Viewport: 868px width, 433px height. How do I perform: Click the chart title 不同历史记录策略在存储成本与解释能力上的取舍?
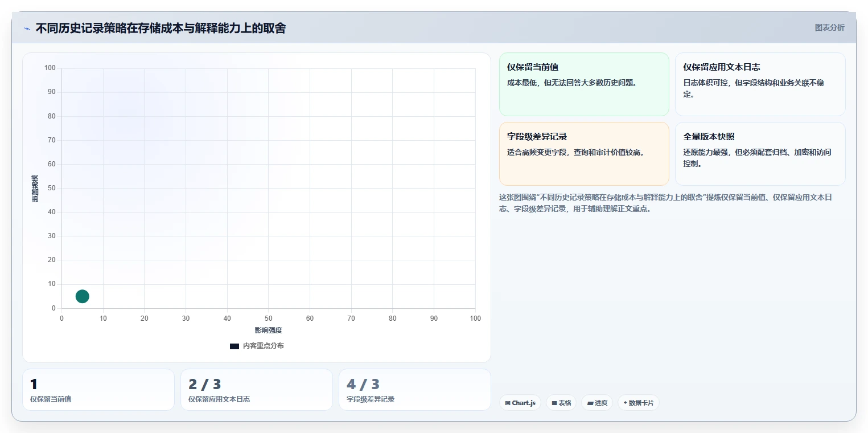[x=161, y=28]
